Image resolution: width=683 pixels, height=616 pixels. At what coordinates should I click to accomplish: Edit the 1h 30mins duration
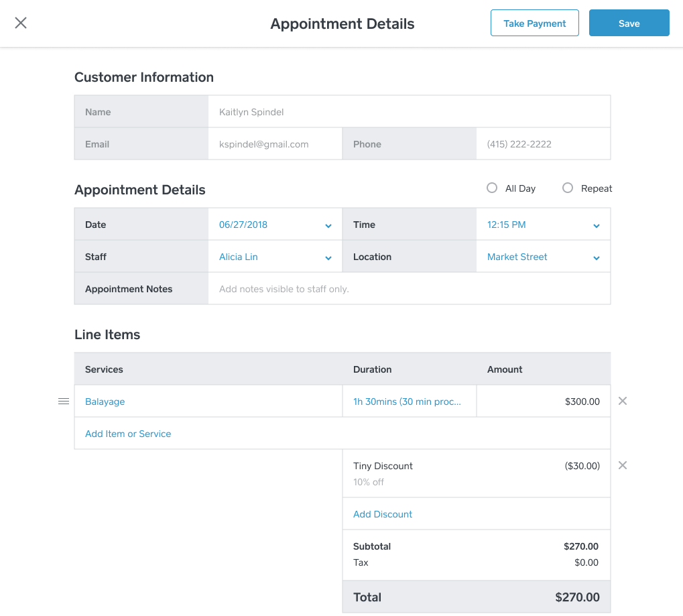click(408, 402)
